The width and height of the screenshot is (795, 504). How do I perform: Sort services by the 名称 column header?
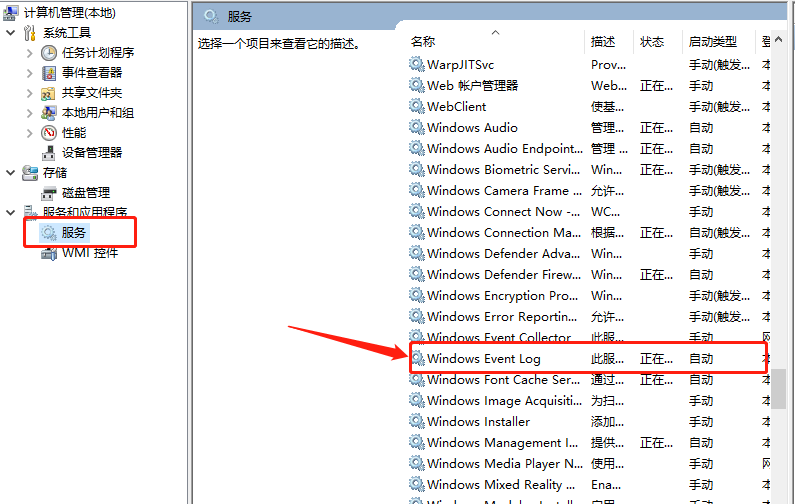click(x=423, y=42)
